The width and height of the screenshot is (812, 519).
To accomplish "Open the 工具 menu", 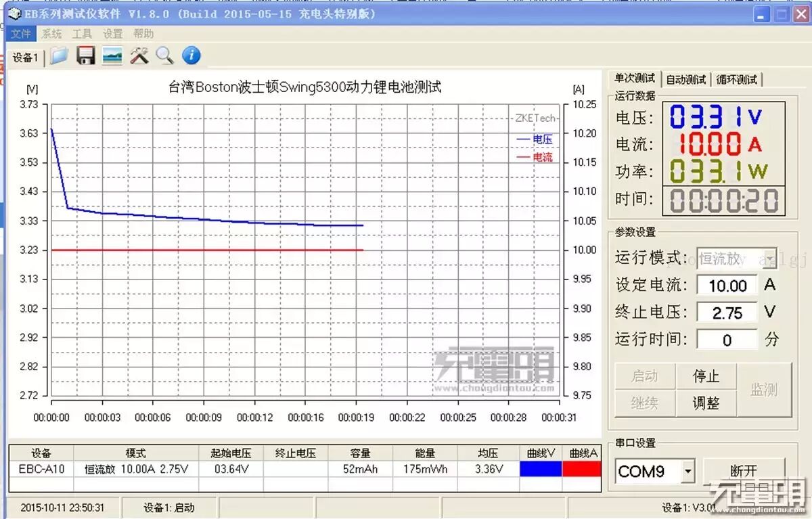I will point(82,34).
